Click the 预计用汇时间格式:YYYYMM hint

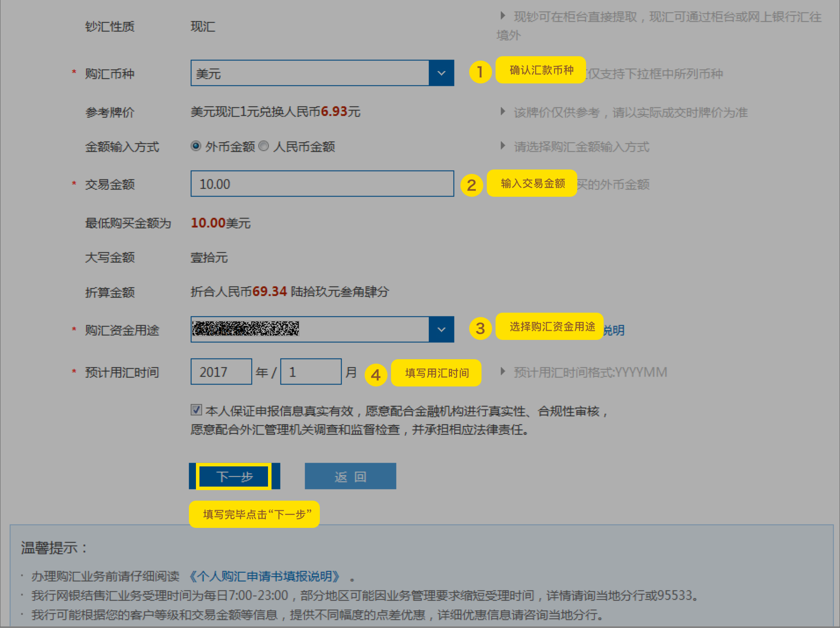(590, 372)
